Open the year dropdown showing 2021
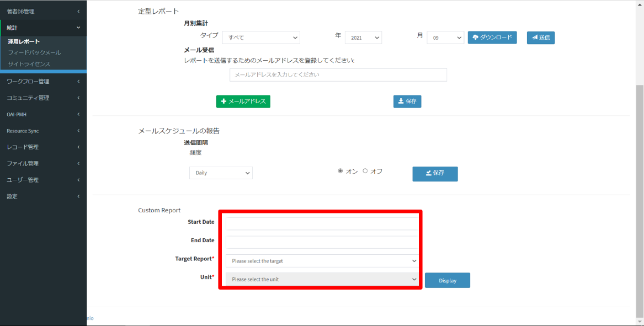The image size is (644, 326). coord(363,38)
